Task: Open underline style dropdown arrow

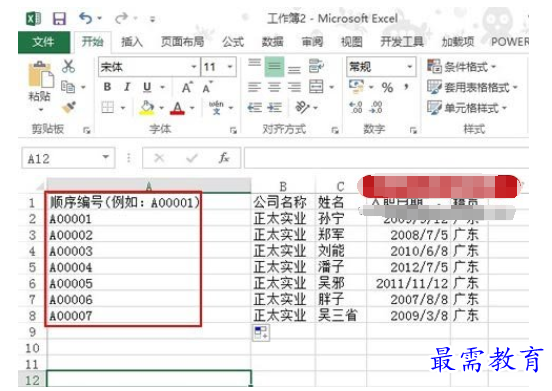Action: click(162, 87)
